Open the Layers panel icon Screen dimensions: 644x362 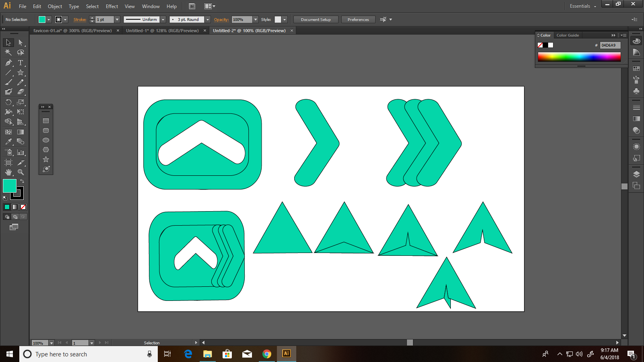[x=636, y=175]
